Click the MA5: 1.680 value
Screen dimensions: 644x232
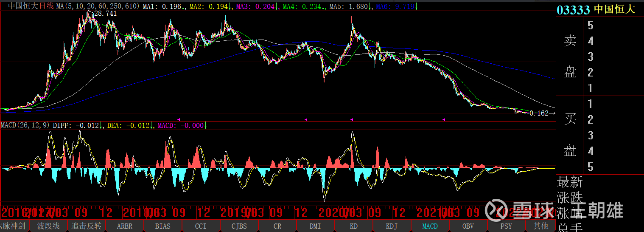[x=351, y=6]
